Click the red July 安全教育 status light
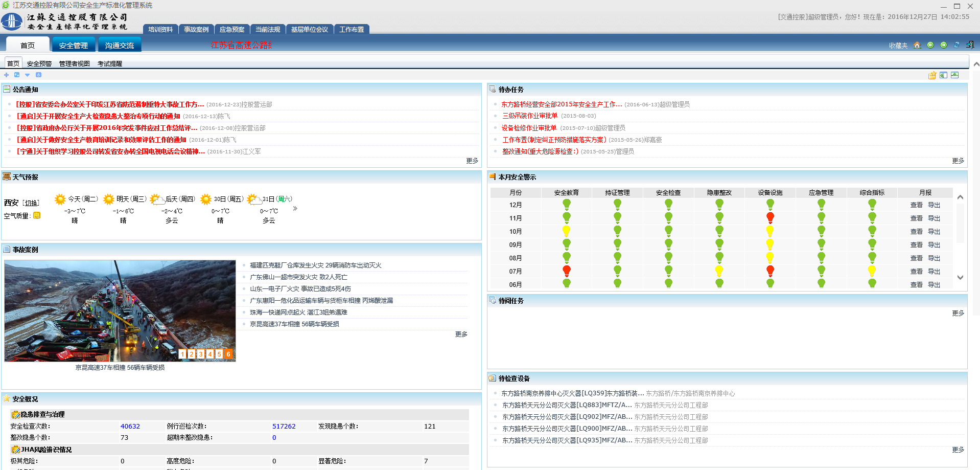980x470 pixels. click(x=566, y=270)
